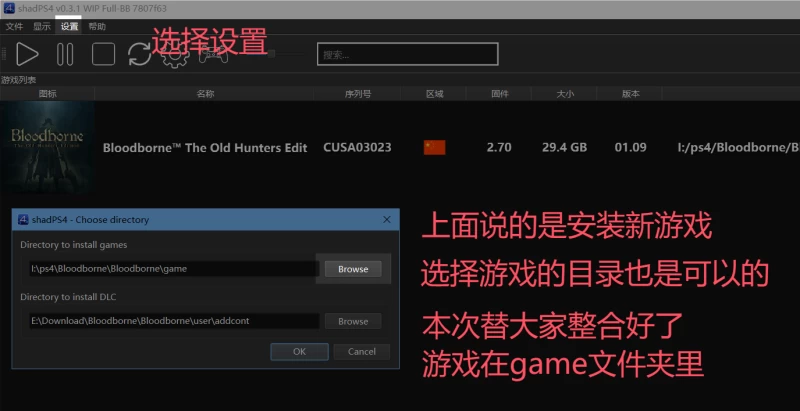The image size is (800, 411).
Task: Focus the 搜索 search field
Action: click(407, 54)
